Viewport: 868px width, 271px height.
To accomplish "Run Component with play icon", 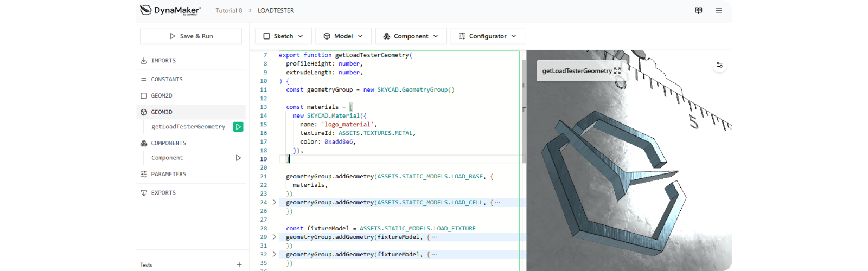I will (238, 158).
